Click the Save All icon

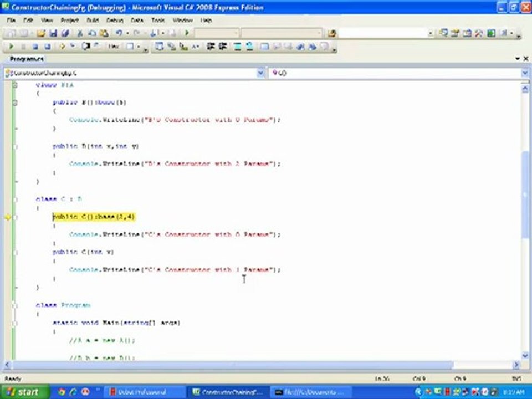(x=65, y=33)
